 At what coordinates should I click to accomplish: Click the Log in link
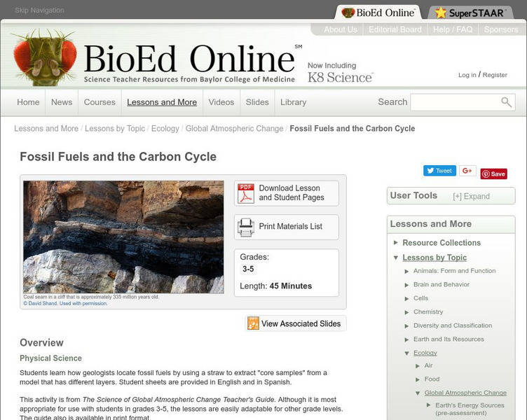[x=467, y=75]
